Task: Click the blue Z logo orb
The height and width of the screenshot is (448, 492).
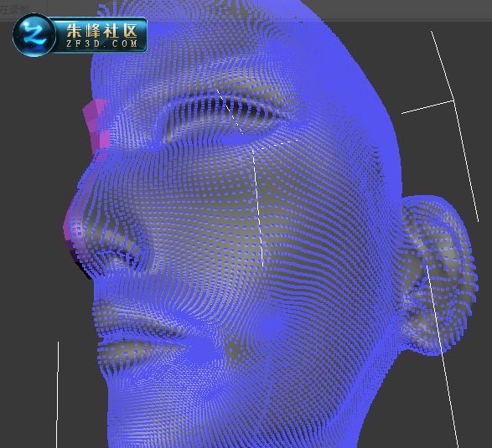Action: tap(34, 35)
